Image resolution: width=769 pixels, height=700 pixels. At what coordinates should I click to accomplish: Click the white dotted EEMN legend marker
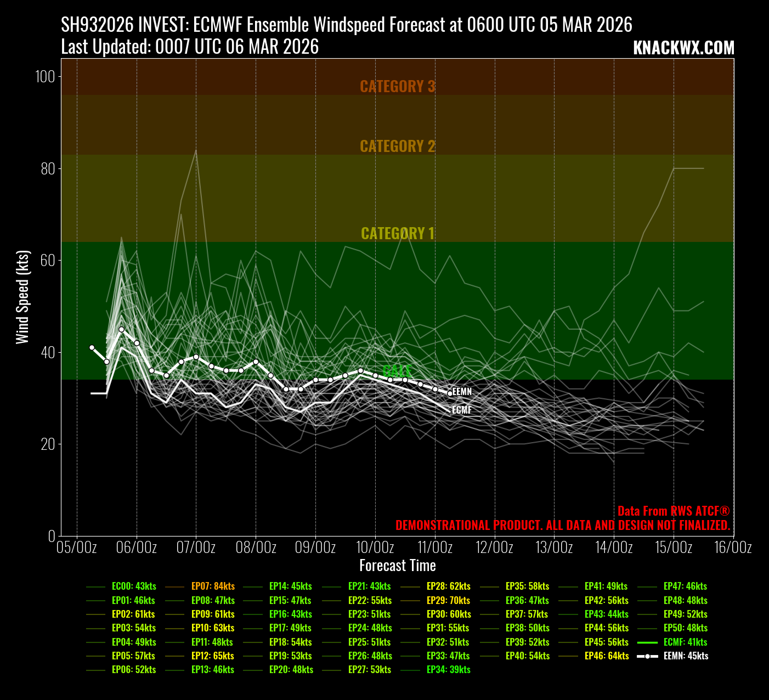(647, 656)
